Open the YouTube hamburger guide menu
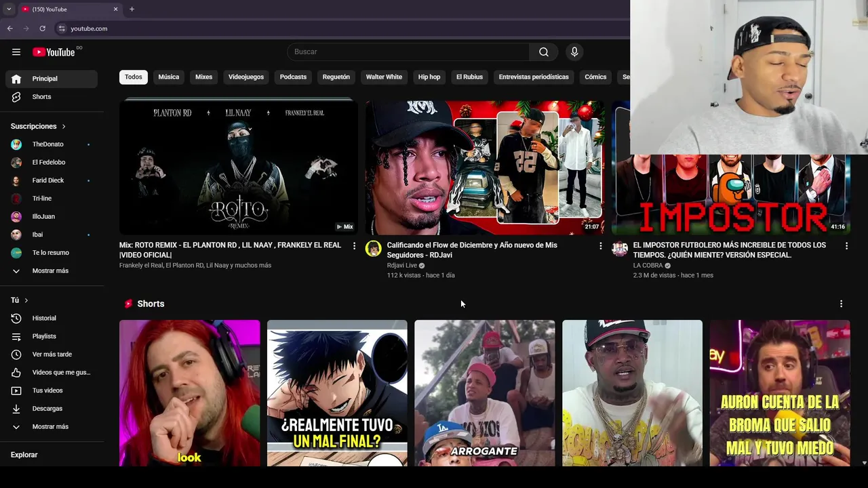The image size is (868, 488). coord(16,52)
